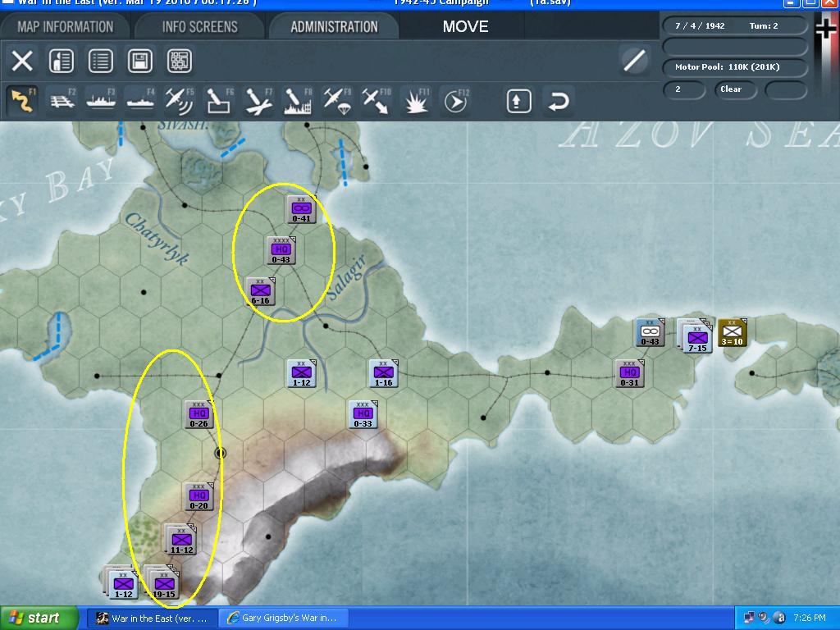Screen dimensions: 840x630
Task: Click the Clear button
Action: [735, 89]
